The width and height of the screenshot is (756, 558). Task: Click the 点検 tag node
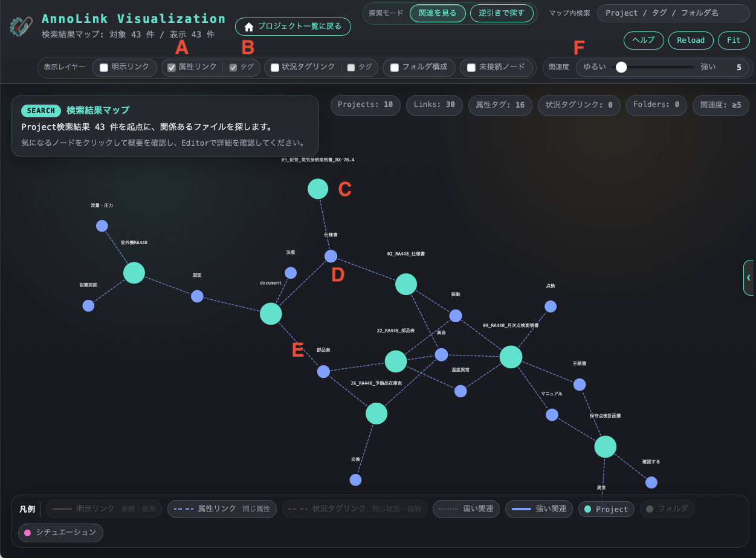point(551,307)
